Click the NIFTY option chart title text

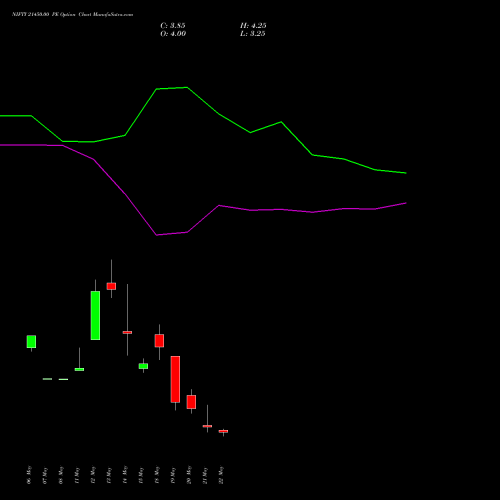[x=72, y=14]
